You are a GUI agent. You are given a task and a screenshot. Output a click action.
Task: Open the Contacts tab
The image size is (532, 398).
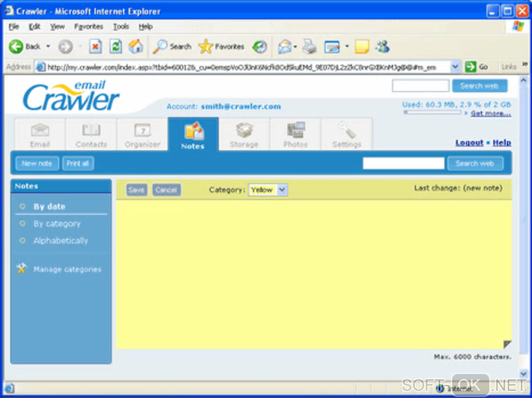(x=91, y=135)
